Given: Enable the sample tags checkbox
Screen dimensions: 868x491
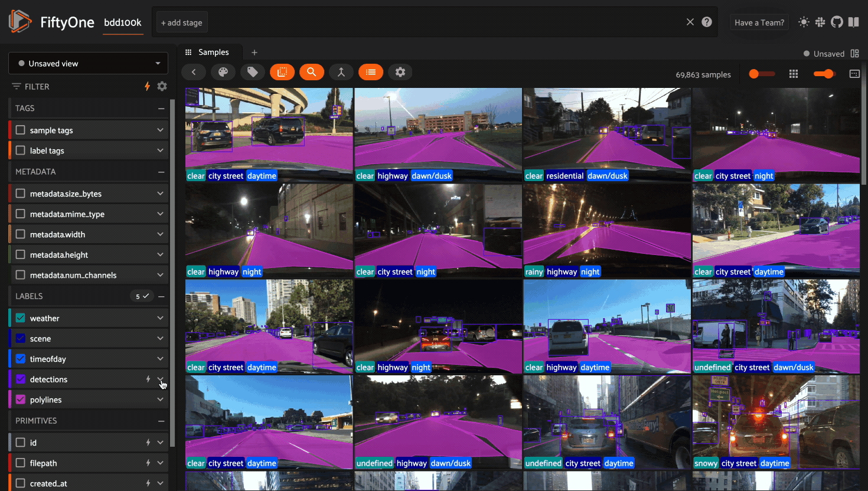Looking at the screenshot, I should (21, 130).
